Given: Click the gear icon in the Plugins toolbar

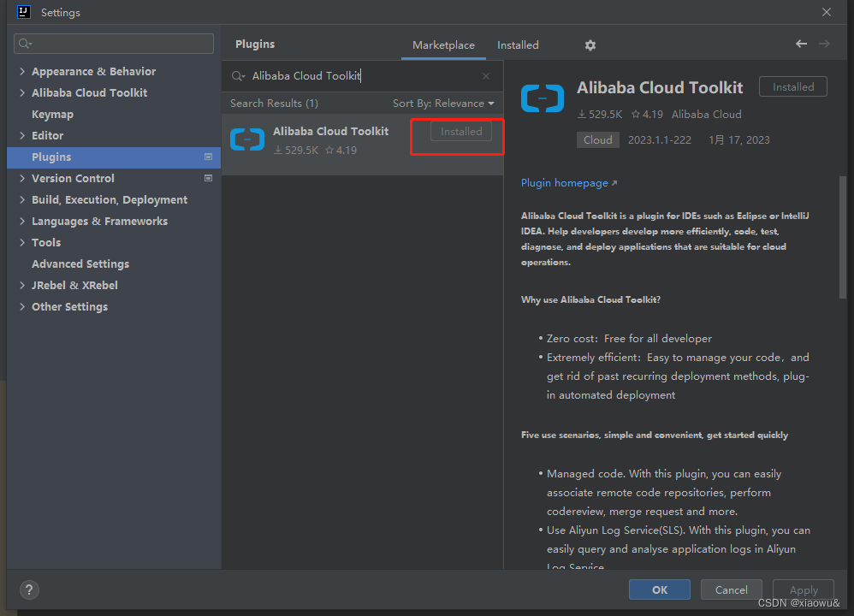Looking at the screenshot, I should [x=590, y=44].
